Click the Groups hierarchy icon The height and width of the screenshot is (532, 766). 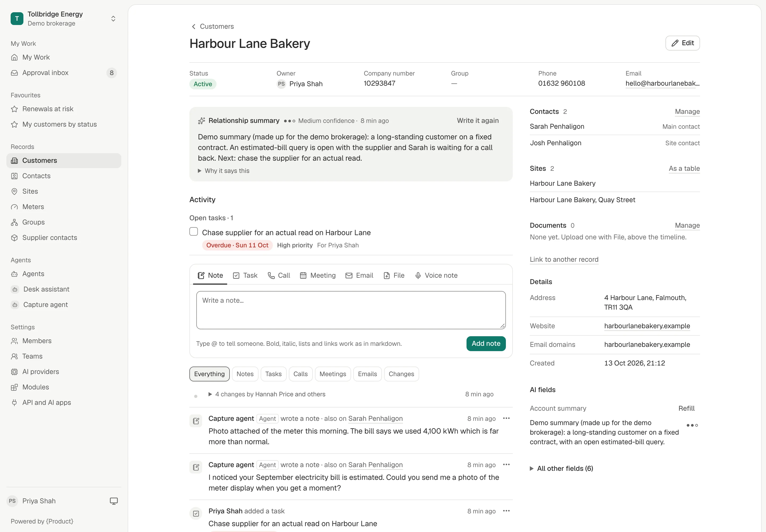(14, 222)
